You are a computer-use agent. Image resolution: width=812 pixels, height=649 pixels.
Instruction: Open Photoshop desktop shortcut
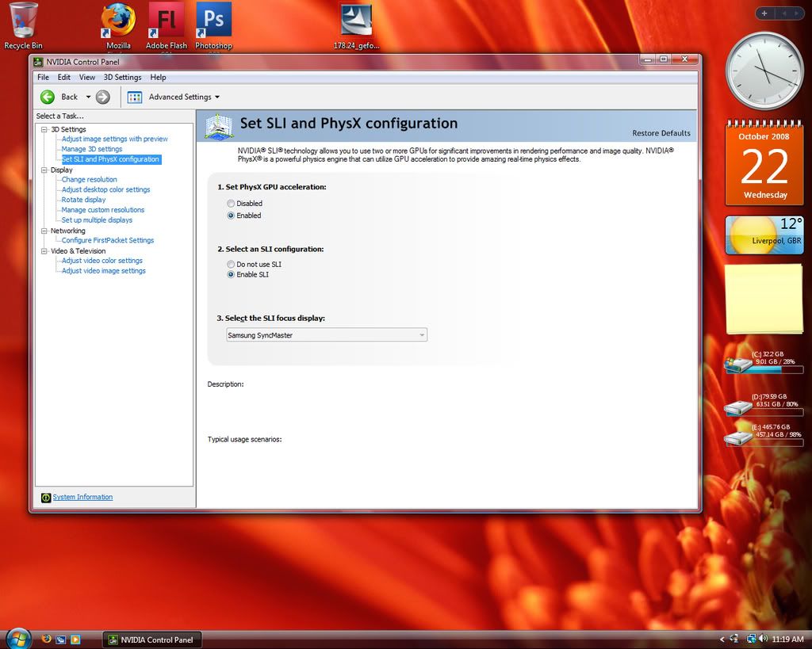[213, 21]
